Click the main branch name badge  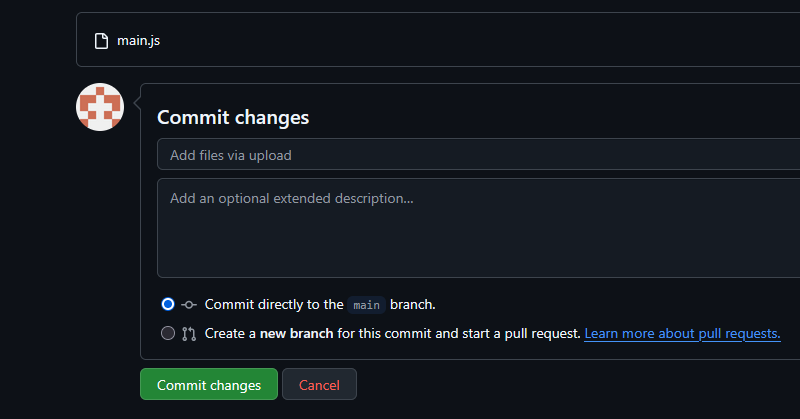[x=366, y=305]
